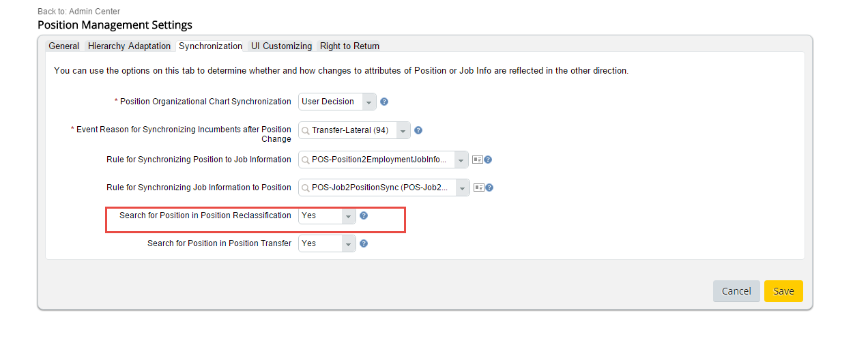This screenshot has width=868, height=358.
Task: Change Position Reclassification search Yes dropdown
Action: tap(327, 215)
